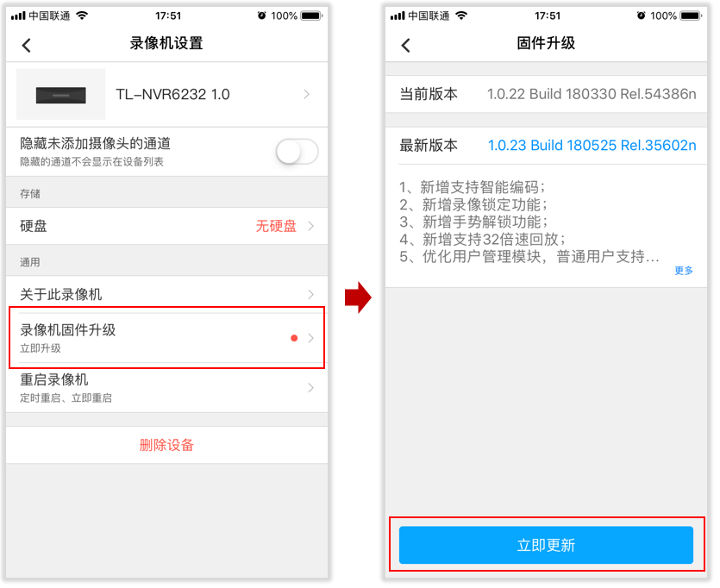Screen dimensions: 720x588
Task: Open 录像机固件升级 entry
Action: (x=166, y=338)
